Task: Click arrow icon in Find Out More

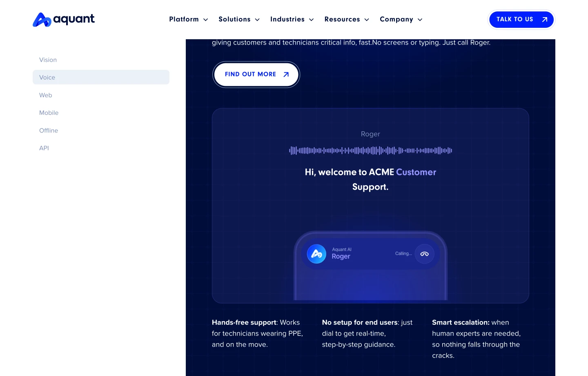Action: 286,74
